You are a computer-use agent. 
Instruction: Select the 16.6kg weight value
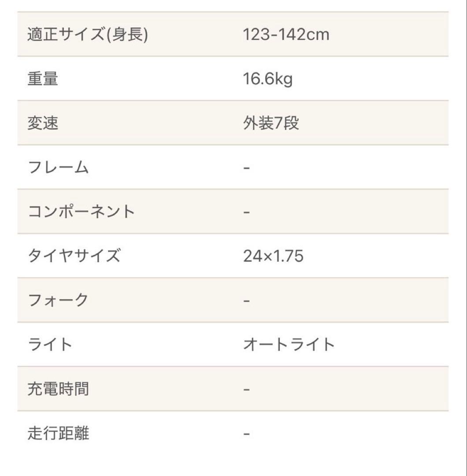[267, 79]
